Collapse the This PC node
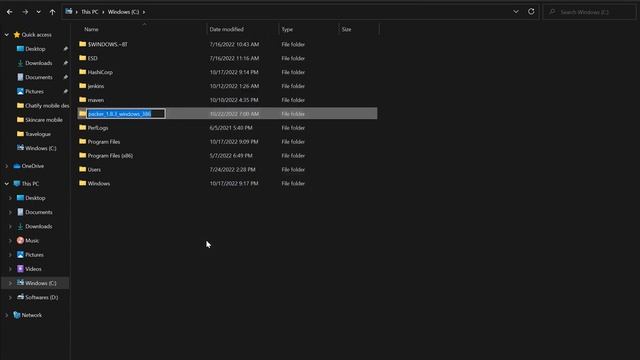The height and width of the screenshot is (360, 640). [7, 184]
